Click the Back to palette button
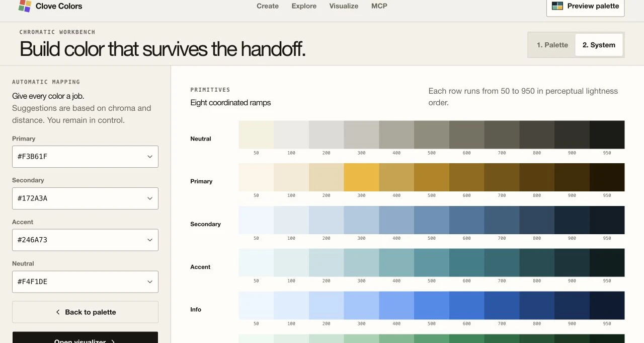 (x=85, y=312)
